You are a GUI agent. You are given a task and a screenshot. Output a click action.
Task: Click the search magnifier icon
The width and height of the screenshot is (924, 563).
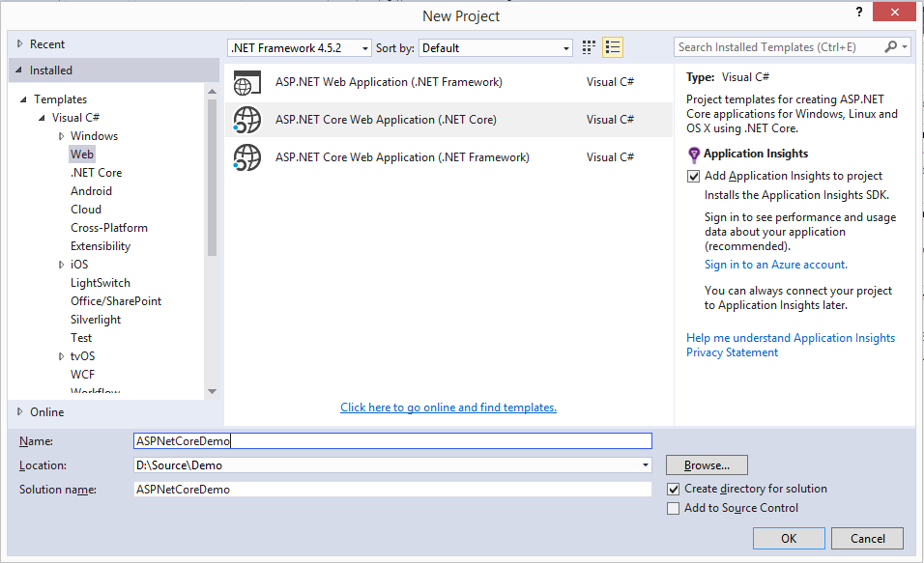click(891, 46)
